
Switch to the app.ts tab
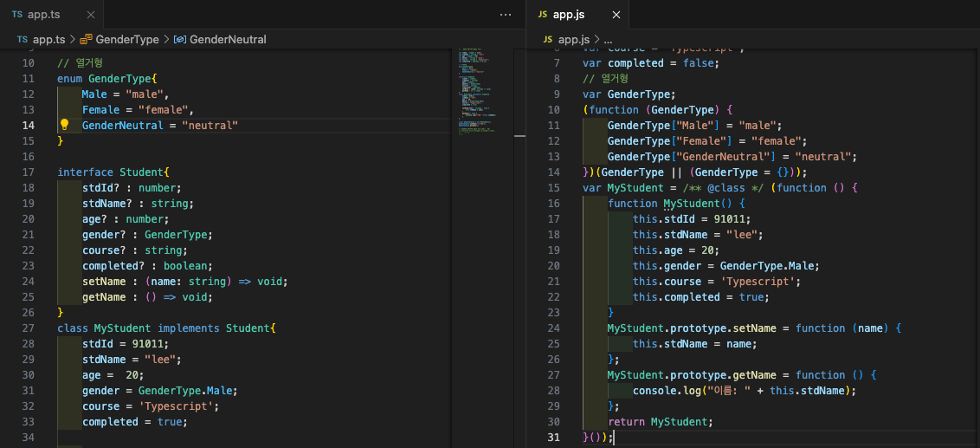pos(45,15)
